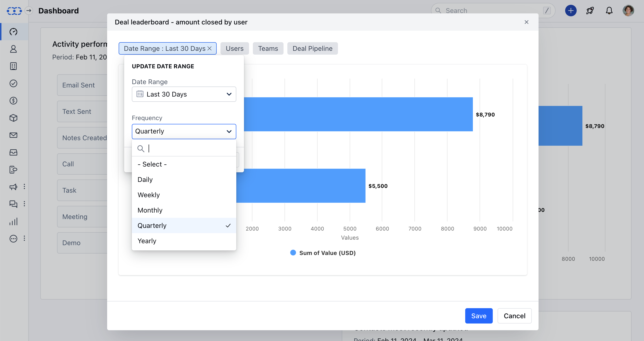Select Daily frequency option
This screenshot has height=341, width=644.
(184, 179)
